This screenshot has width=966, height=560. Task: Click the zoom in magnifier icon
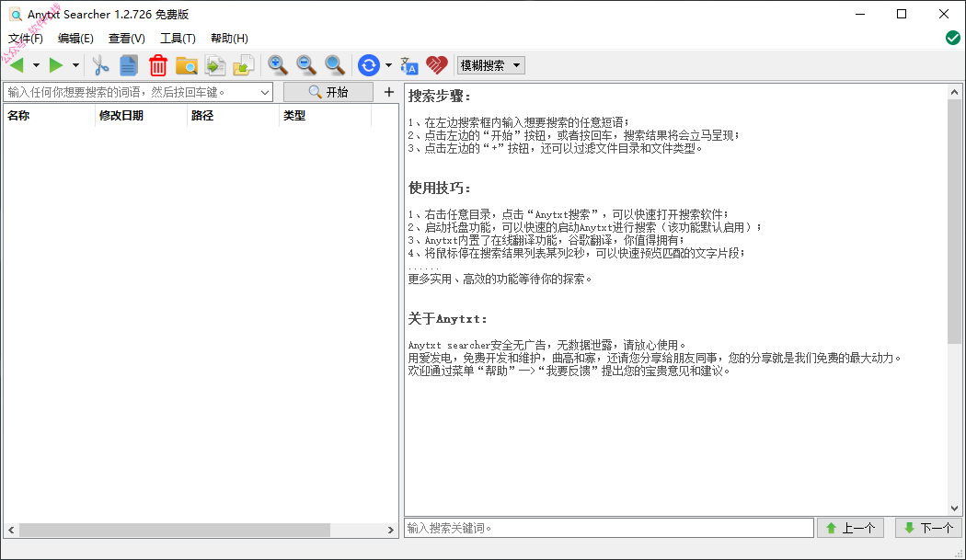point(277,64)
